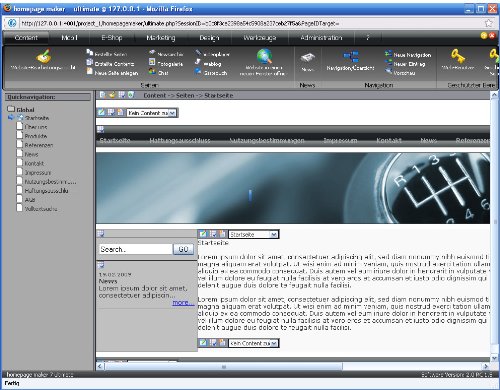500x390 pixels.
Task: Click the red close icon on ribbon bar
Action: [x=492, y=36]
